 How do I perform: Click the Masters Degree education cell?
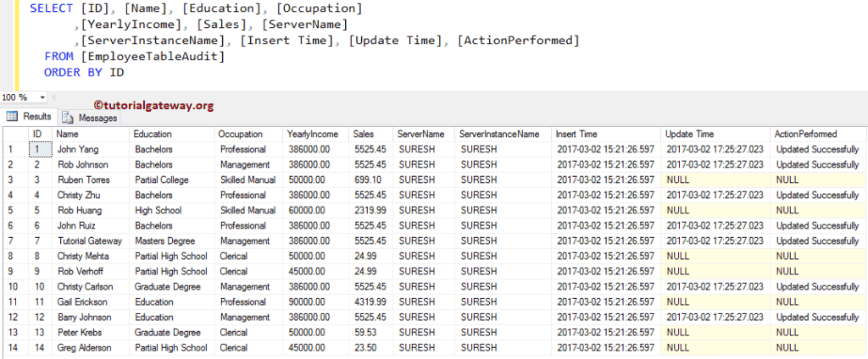coord(171,241)
